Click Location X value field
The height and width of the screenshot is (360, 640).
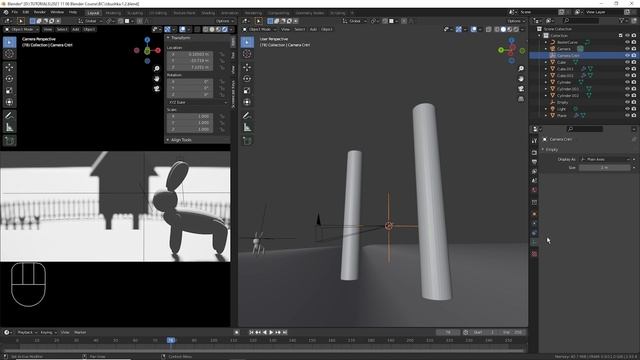click(x=190, y=54)
